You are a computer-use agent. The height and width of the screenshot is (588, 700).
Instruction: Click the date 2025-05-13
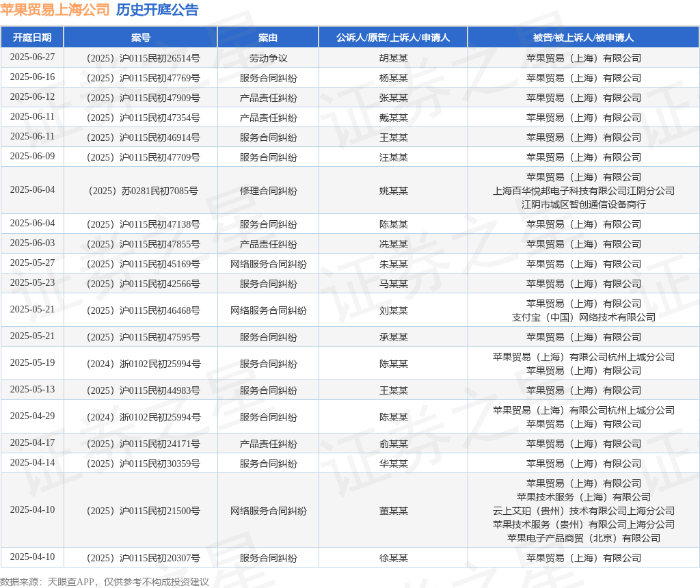(x=33, y=389)
